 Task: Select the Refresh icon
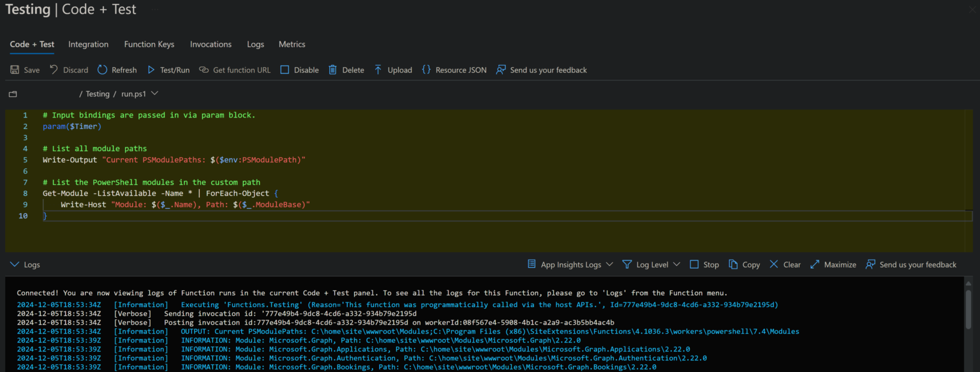pyautogui.click(x=101, y=70)
